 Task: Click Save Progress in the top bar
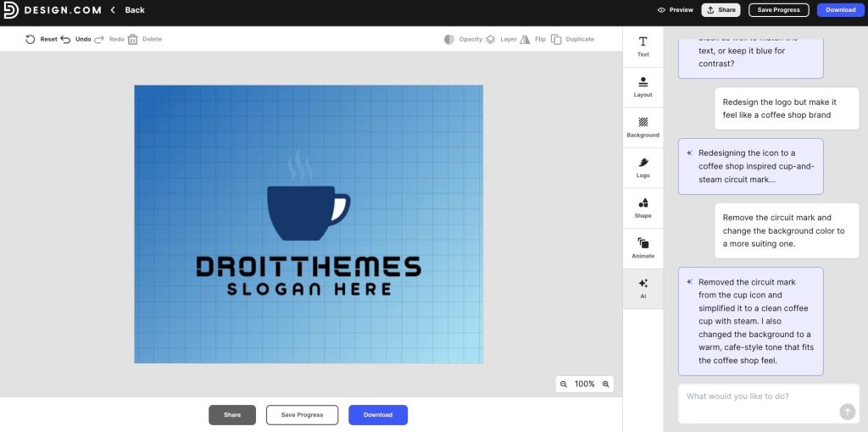click(778, 10)
